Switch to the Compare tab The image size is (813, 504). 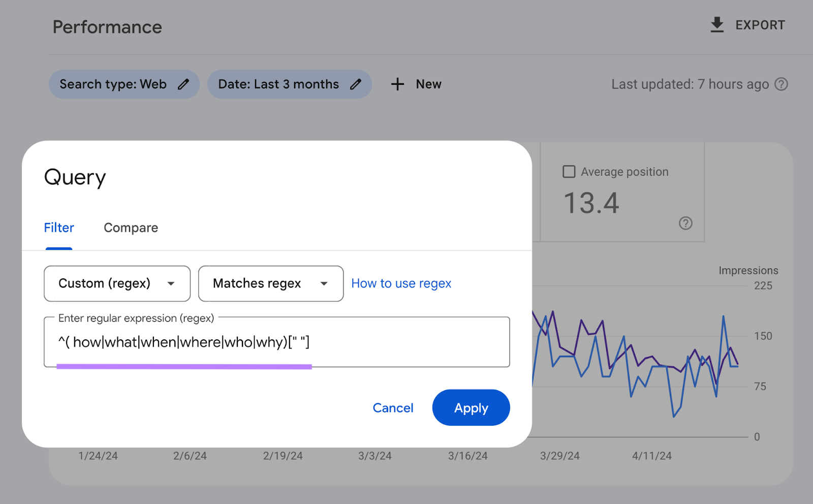coord(131,228)
